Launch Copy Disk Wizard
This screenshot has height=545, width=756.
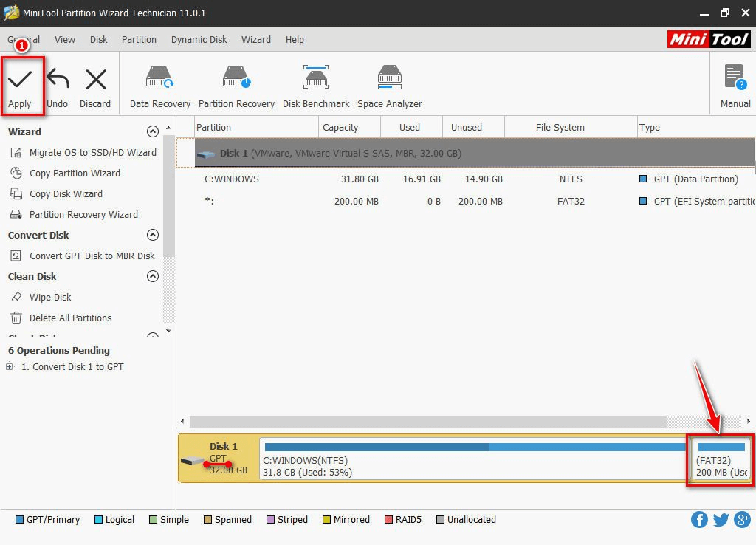click(66, 194)
